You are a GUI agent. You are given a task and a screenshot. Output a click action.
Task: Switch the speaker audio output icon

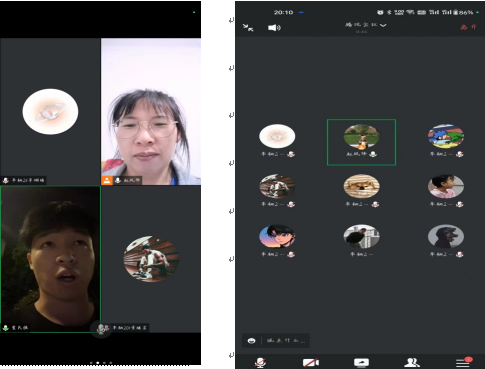tap(274, 28)
